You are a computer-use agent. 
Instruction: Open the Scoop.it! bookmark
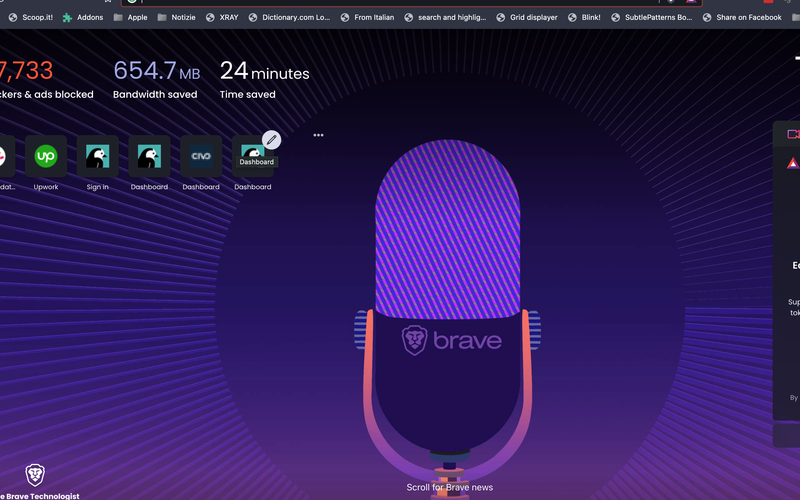(31, 17)
